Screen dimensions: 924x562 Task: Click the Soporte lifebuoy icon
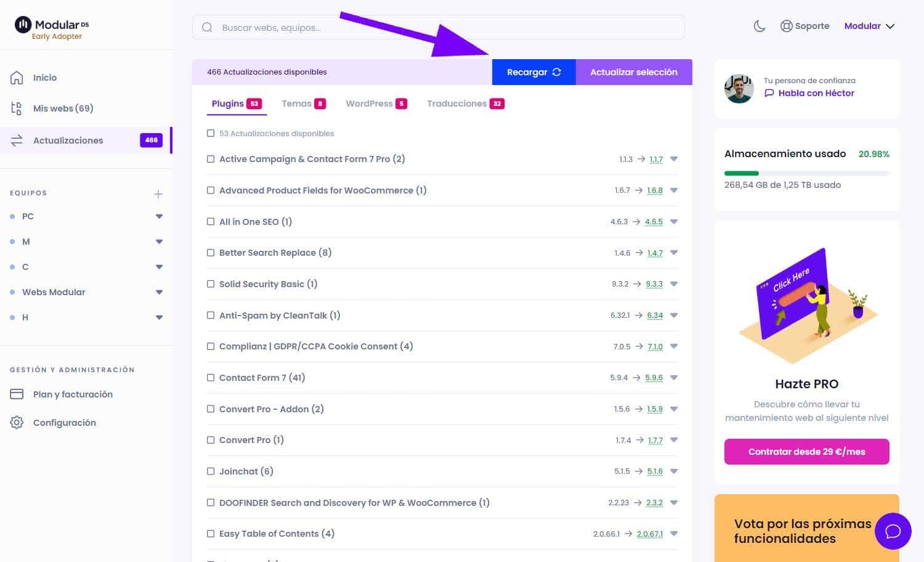click(x=786, y=26)
